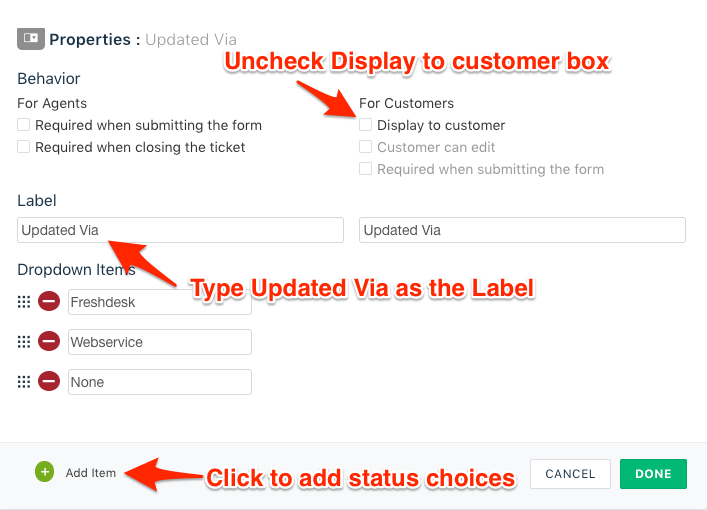This screenshot has width=707, height=510.
Task: Edit the Webservice item text field
Action: pyautogui.click(x=160, y=342)
